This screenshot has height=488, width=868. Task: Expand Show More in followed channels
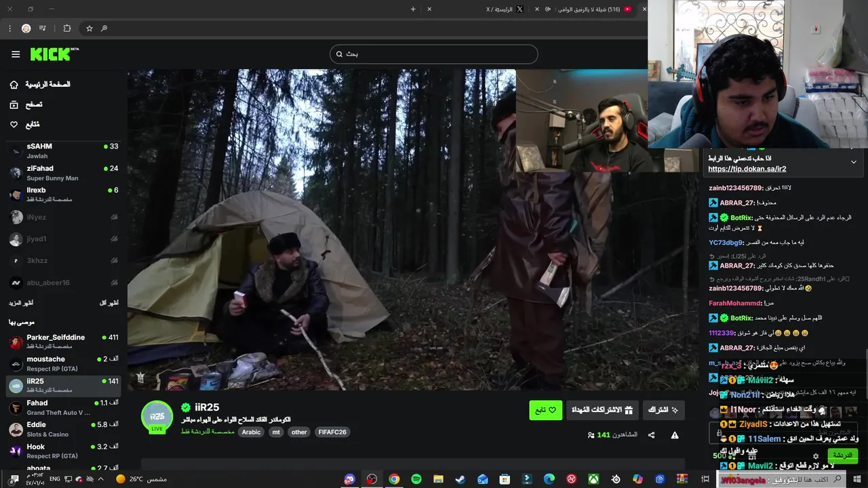(x=21, y=302)
